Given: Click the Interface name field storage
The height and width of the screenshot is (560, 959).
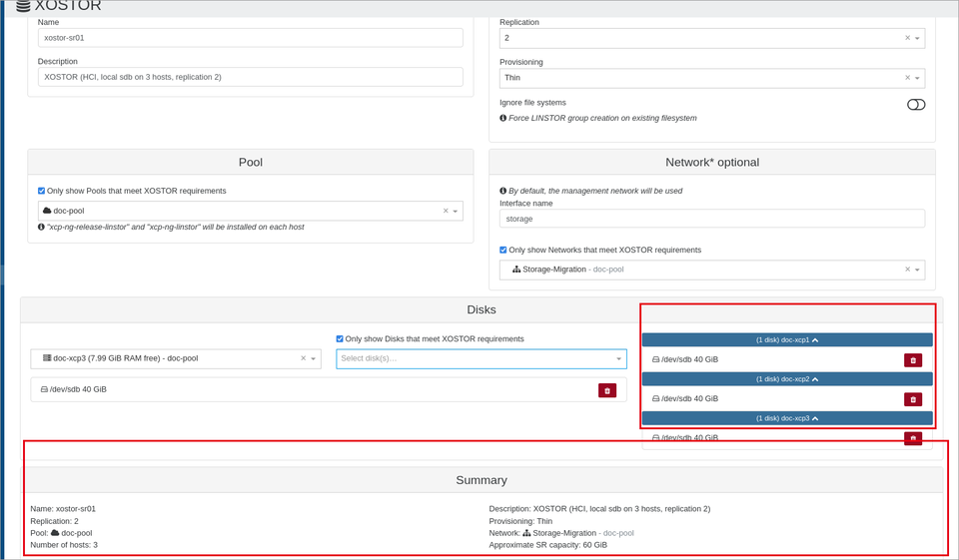Looking at the screenshot, I should (x=712, y=219).
